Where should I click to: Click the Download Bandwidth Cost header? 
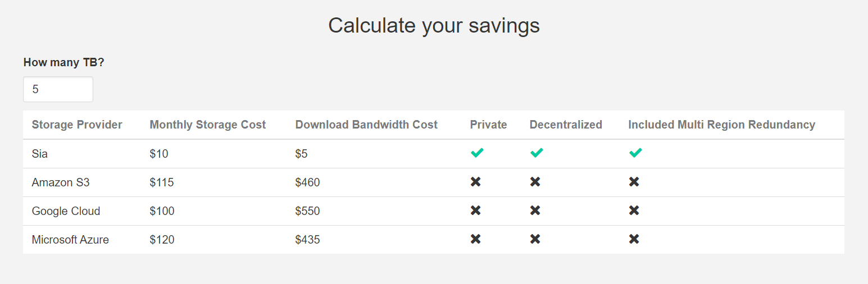point(366,125)
